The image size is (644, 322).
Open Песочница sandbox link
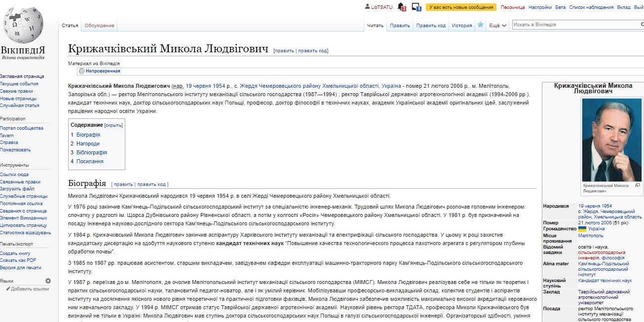(513, 7)
